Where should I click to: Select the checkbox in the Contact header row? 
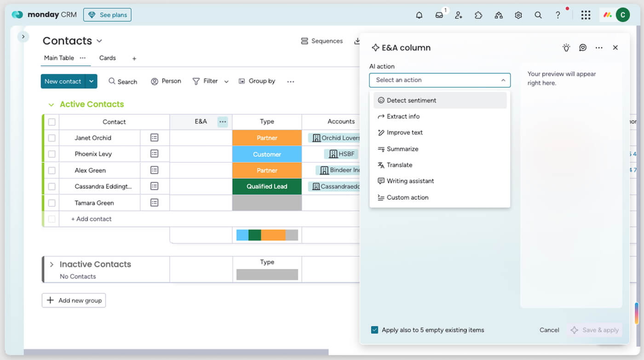pos(52,121)
